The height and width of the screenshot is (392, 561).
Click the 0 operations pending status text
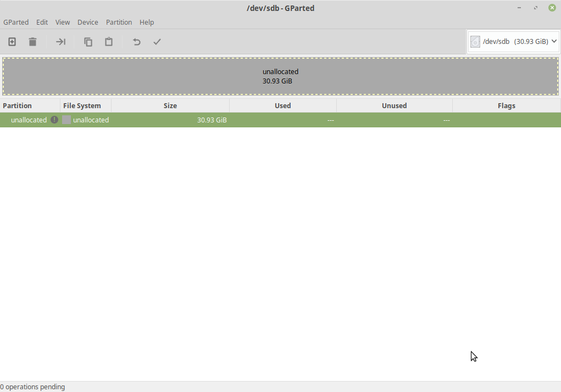[x=32, y=387]
